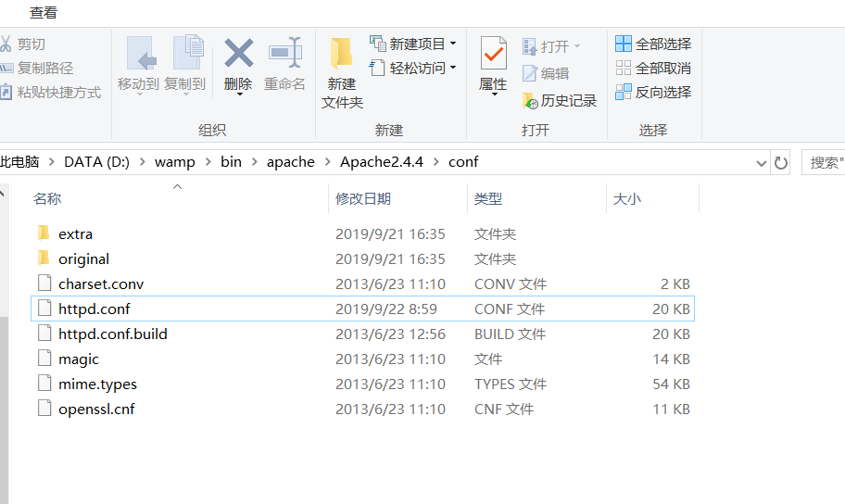
Task: Click the TYPES 文件 type cell
Action: pos(511,384)
